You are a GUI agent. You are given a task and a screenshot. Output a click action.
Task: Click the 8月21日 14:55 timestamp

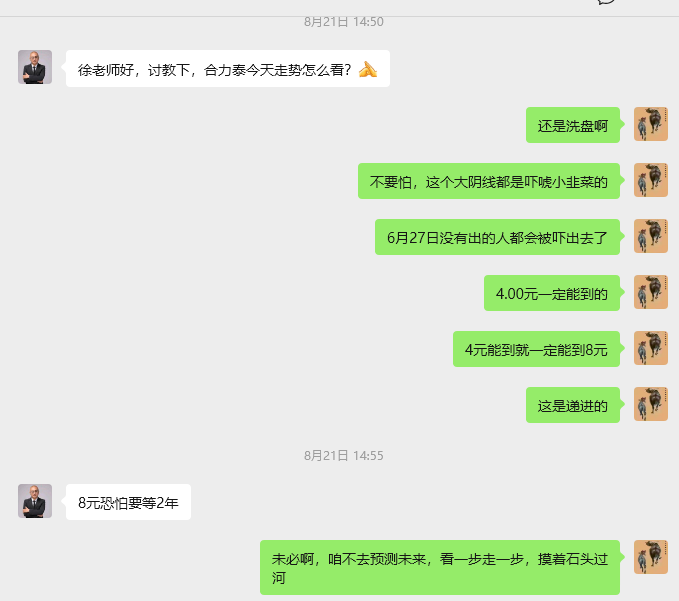344,456
